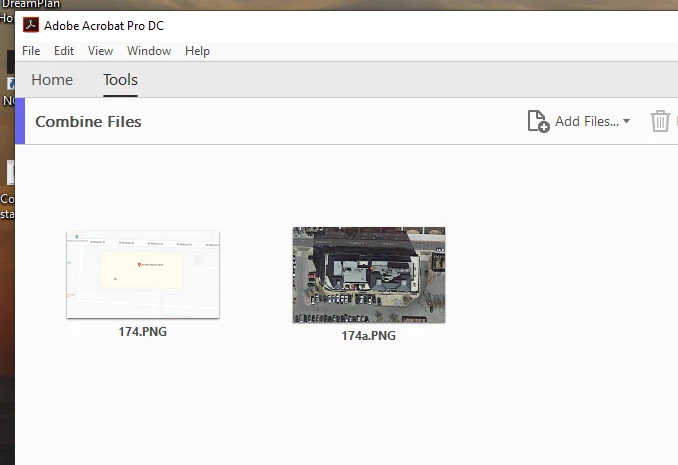The height and width of the screenshot is (465, 678).
Task: Open the Edit menu
Action: (64, 51)
